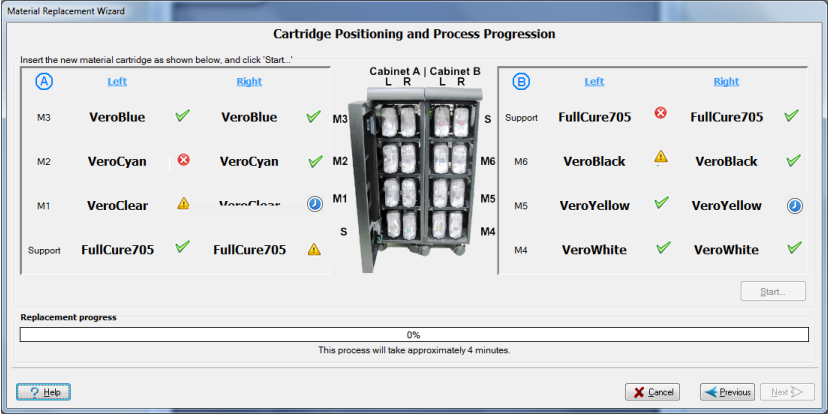This screenshot has width=828, height=414.
Task: Click the blue clock icon in Cabinet A M1 row
Action: coord(315,204)
